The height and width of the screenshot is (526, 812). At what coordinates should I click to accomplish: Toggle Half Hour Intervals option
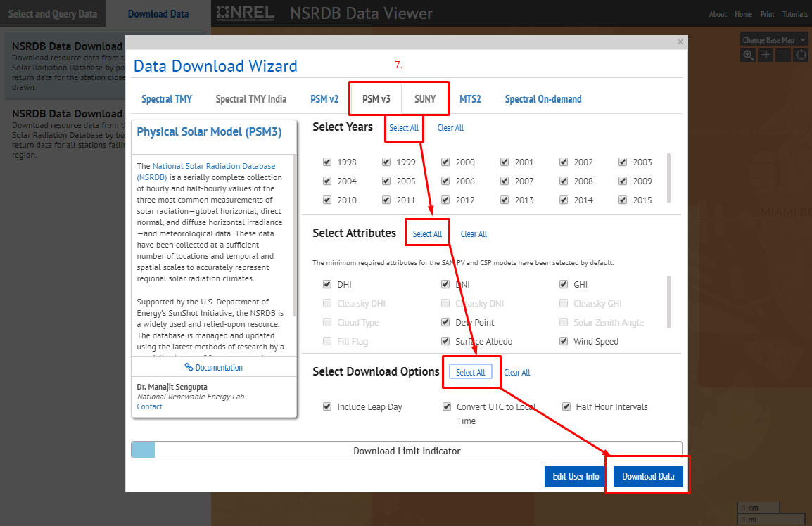coord(566,407)
